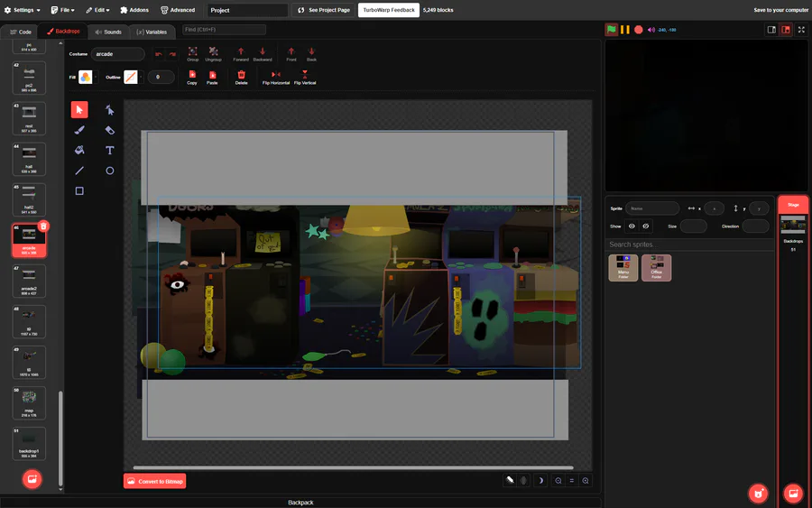Viewport: 812px width, 508px height.
Task: Flip the selection Vertical
Action: 305,78
